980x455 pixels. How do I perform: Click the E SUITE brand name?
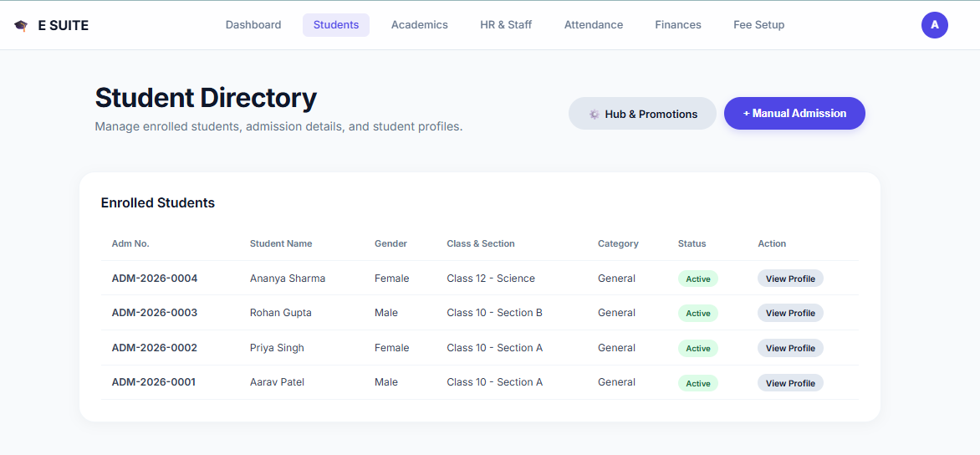click(x=63, y=26)
